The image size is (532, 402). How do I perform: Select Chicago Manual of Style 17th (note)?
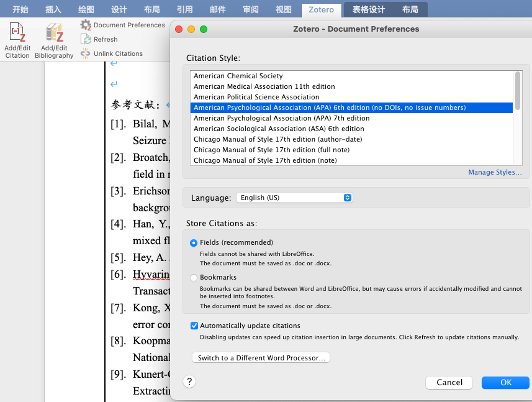[351, 160]
